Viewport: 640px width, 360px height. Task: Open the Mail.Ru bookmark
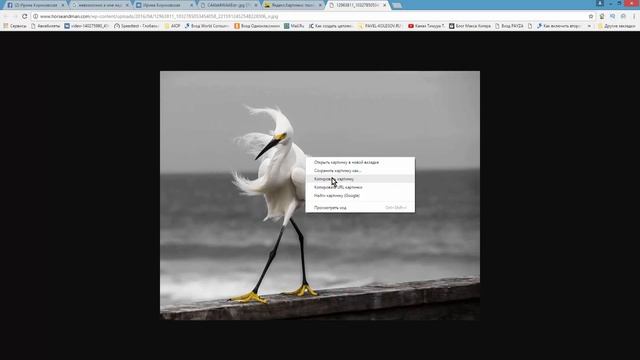294,26
